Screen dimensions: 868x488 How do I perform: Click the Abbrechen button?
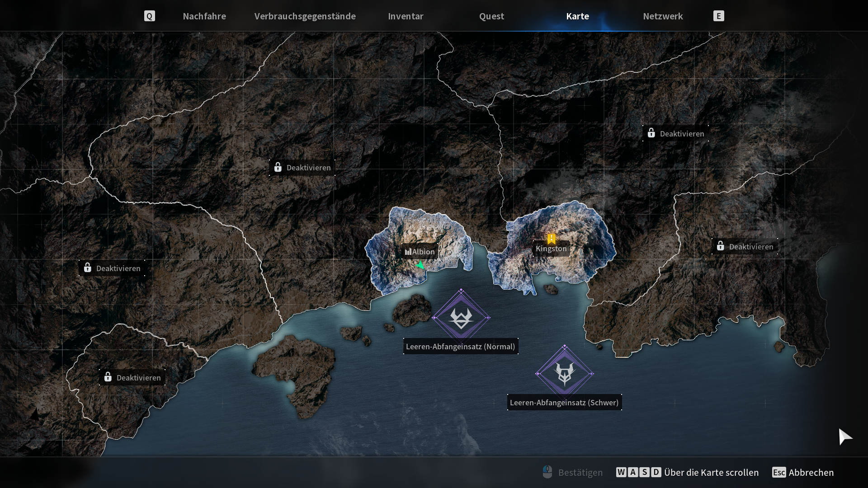(x=811, y=472)
